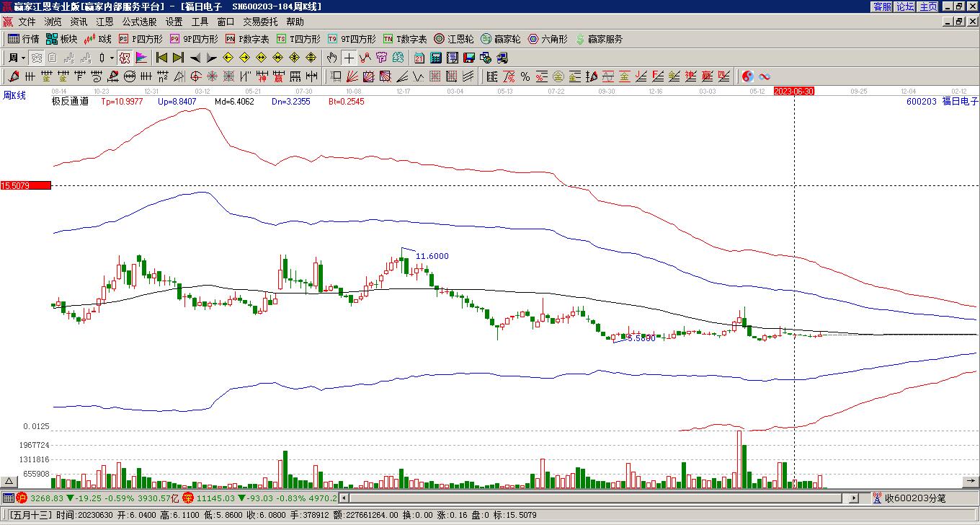Open the calculator icon
Viewport: 980px width, 525px height.
coord(436,58)
